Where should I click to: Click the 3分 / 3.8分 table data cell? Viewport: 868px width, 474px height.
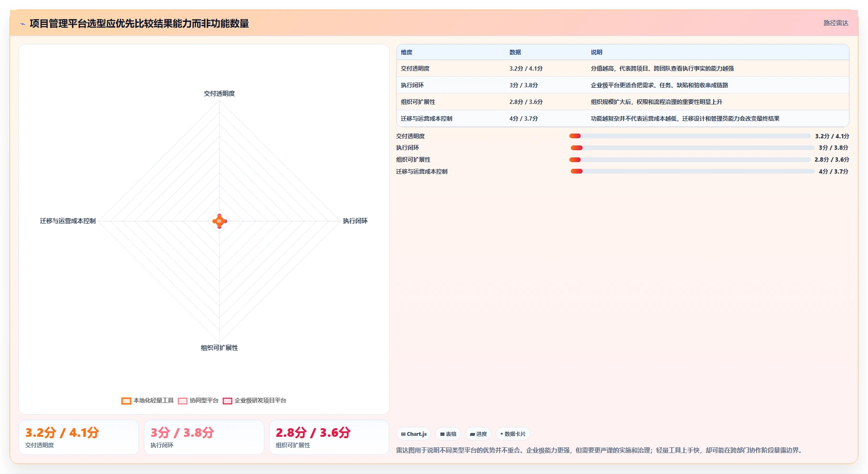(524, 85)
